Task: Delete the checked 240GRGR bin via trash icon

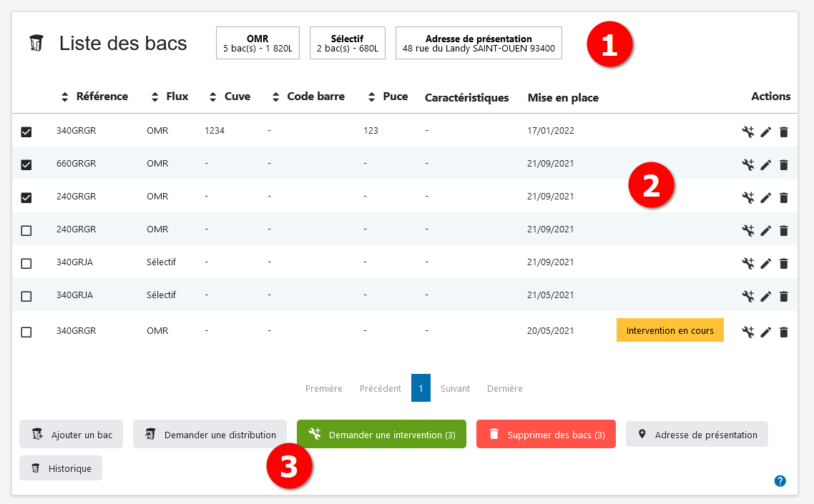Action: click(x=783, y=197)
